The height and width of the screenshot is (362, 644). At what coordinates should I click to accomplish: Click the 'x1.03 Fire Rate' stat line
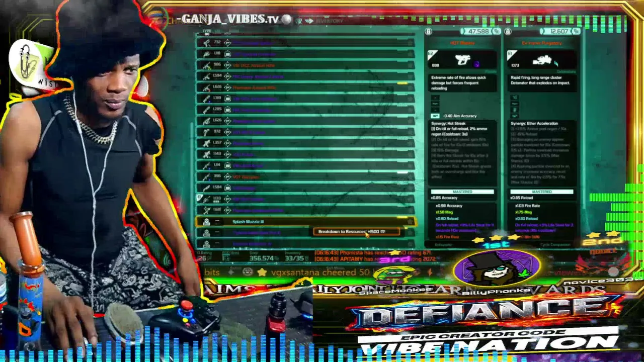click(528, 206)
